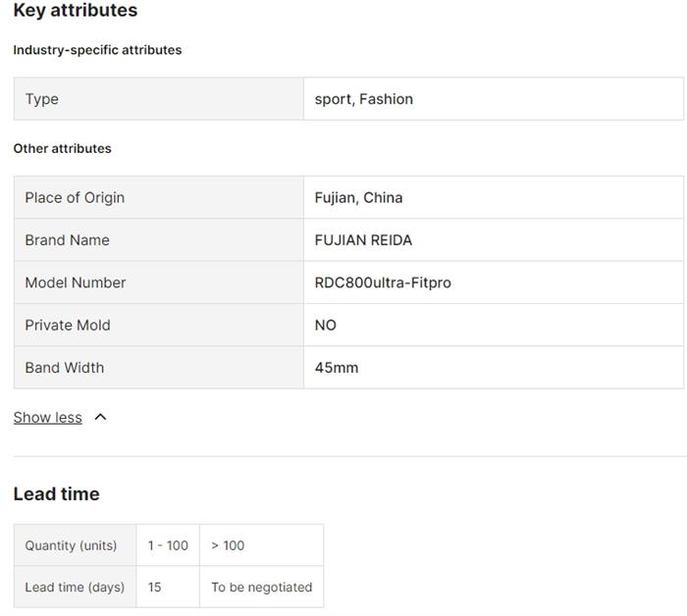This screenshot has width=687, height=616.
Task: Click the Brand Name label
Action: pyautogui.click(x=67, y=240)
